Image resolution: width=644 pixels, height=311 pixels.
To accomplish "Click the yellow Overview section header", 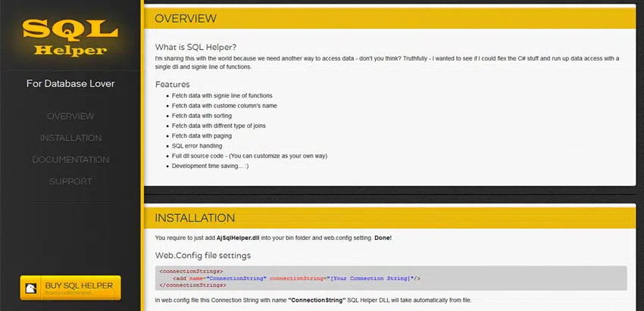I will coord(389,19).
